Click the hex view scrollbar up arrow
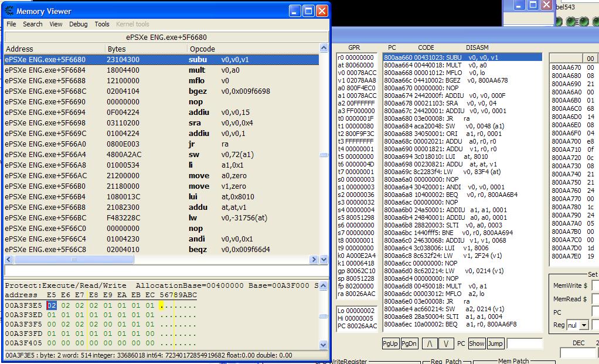 pos(323,285)
